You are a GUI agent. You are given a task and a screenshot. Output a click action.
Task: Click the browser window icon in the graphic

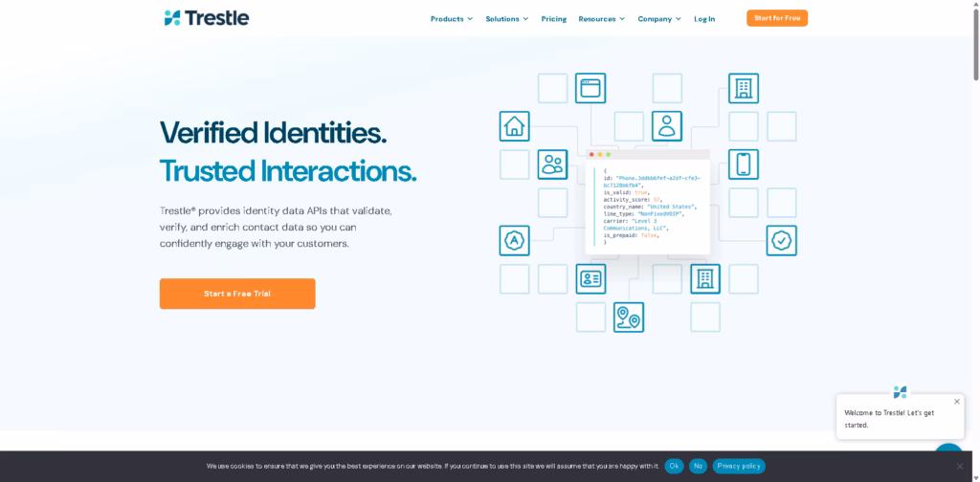590,88
